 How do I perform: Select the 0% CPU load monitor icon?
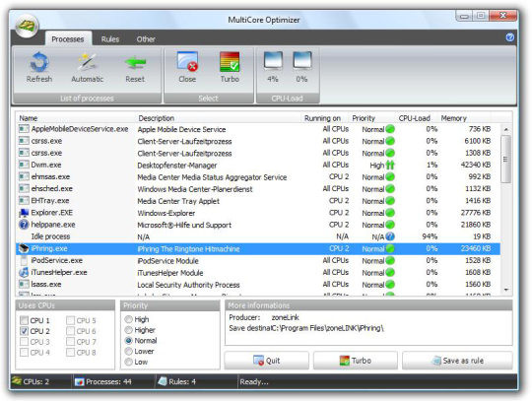(302, 60)
